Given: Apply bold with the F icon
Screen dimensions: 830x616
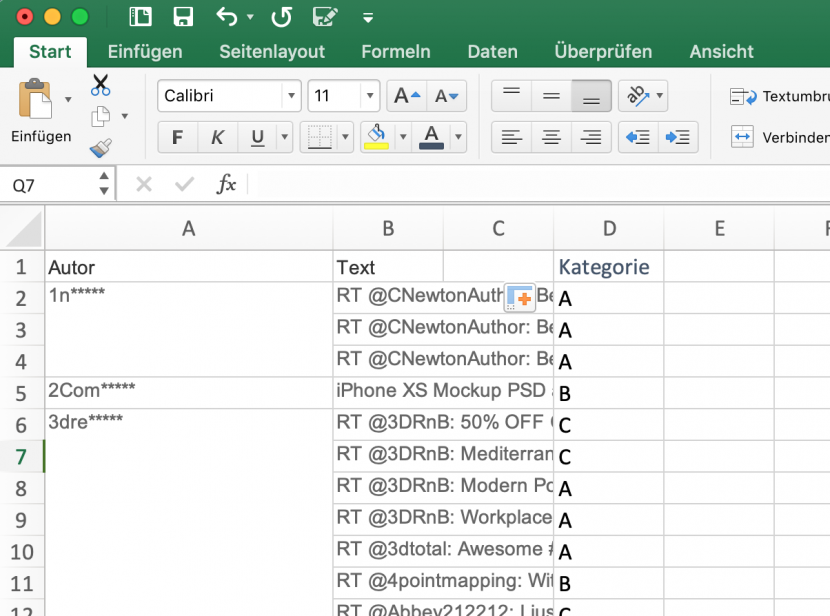Looking at the screenshot, I should [177, 137].
